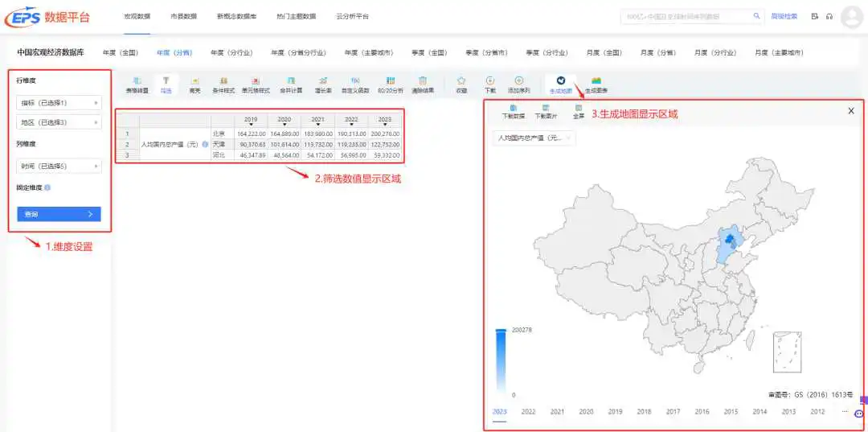Select the 筛选 filter tool
Screen dimensions: 868x432
[x=166, y=84]
